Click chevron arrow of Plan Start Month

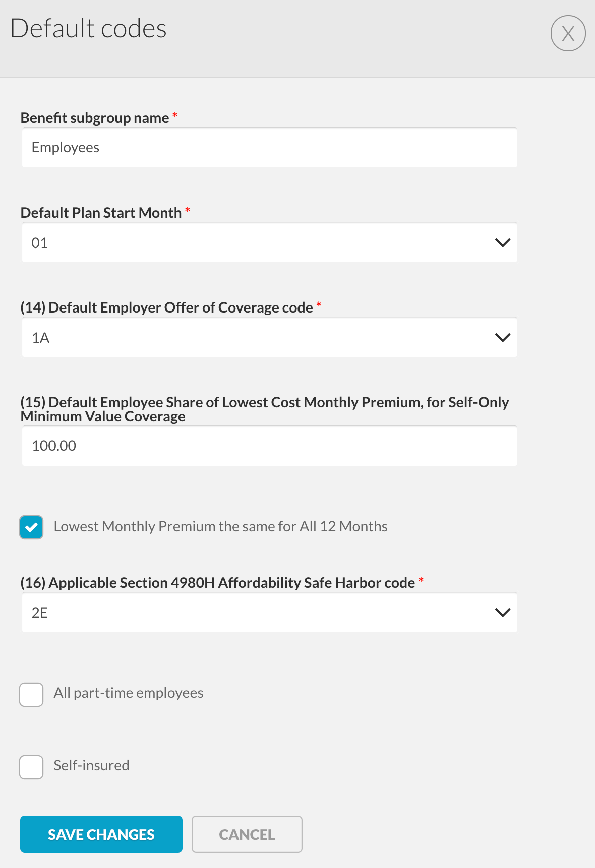click(503, 242)
